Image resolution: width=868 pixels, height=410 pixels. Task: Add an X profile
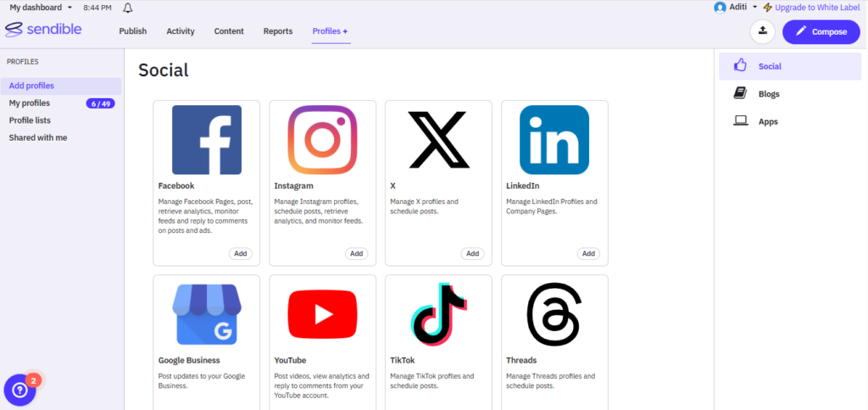(x=472, y=253)
